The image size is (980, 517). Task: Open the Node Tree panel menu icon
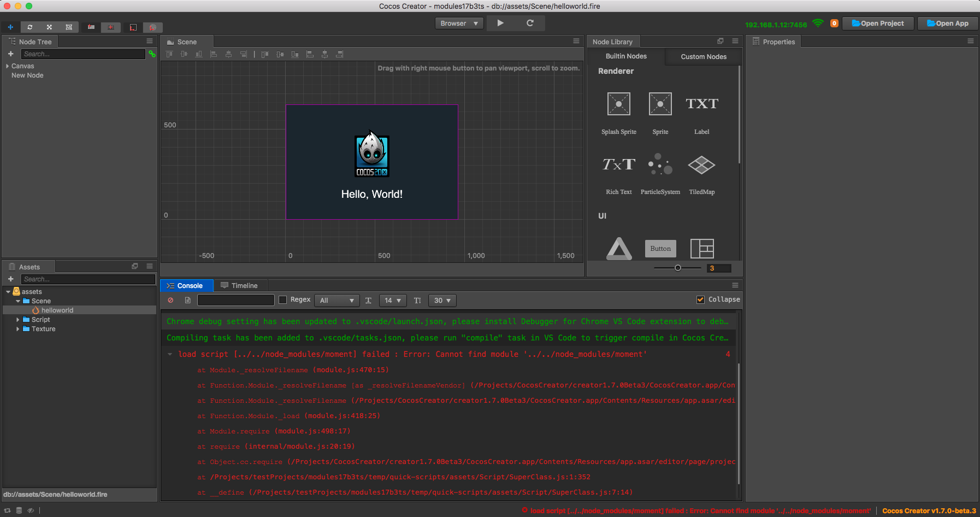click(150, 41)
